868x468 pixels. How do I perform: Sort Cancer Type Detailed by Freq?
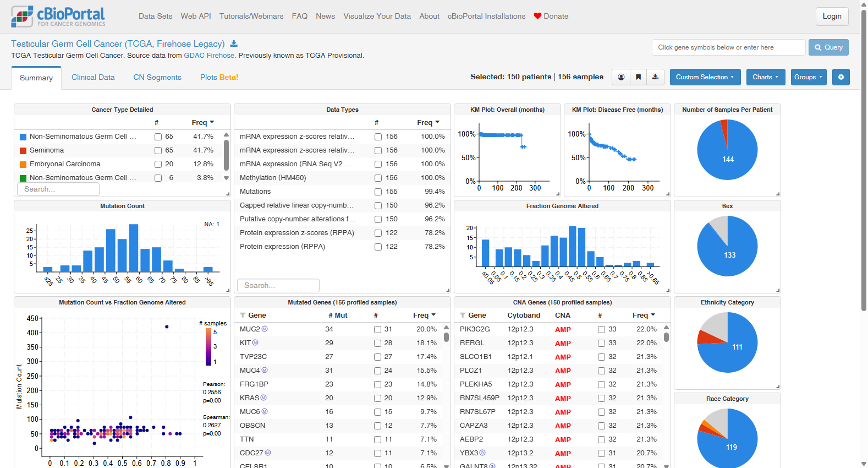coord(202,123)
